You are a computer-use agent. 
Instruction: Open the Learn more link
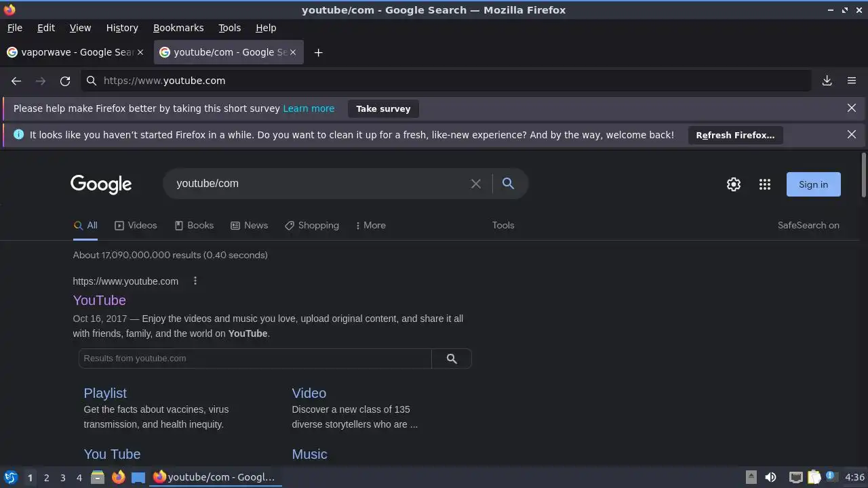click(309, 108)
